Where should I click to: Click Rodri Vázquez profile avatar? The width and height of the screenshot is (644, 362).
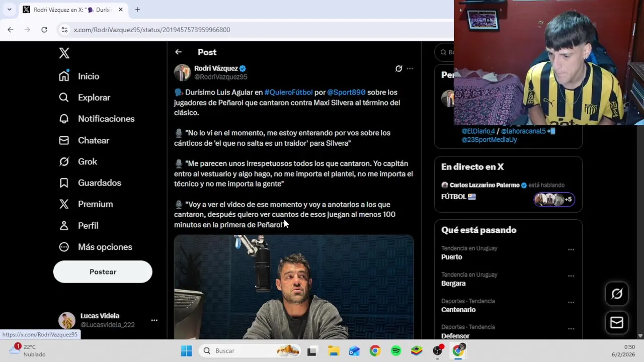[182, 72]
